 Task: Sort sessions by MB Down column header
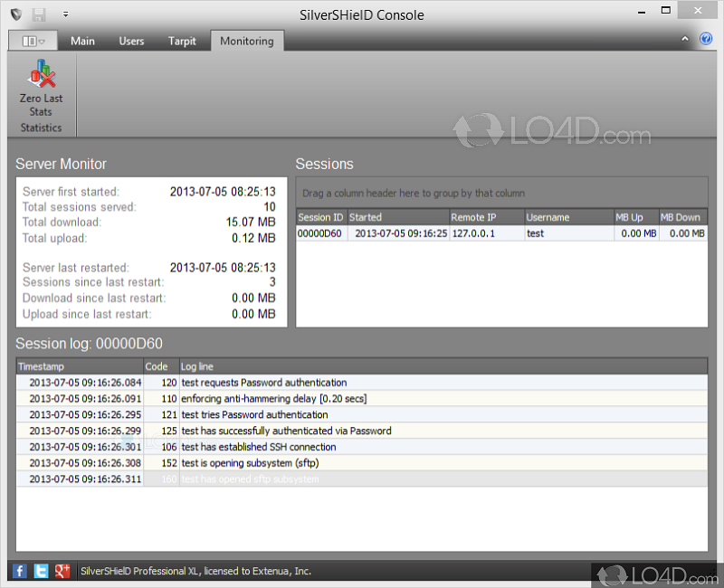coord(683,217)
